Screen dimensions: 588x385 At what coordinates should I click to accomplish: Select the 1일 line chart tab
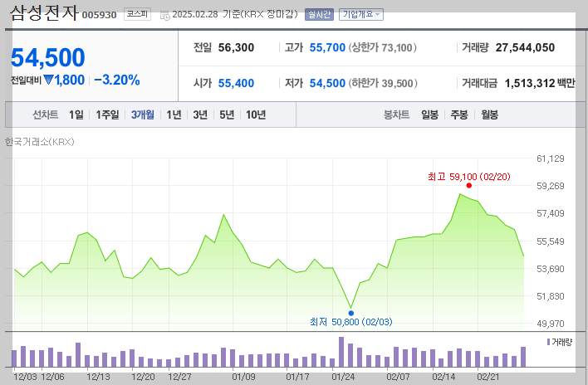tap(76, 115)
